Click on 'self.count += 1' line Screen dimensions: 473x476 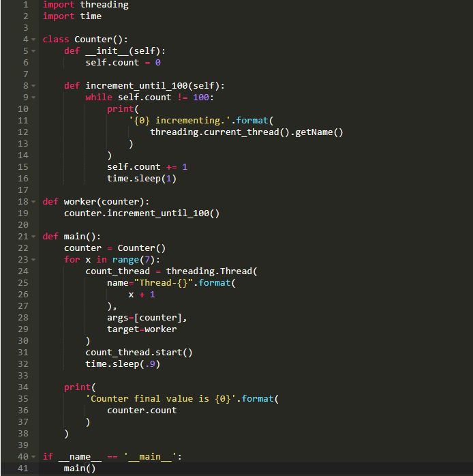pyautogui.click(x=147, y=167)
